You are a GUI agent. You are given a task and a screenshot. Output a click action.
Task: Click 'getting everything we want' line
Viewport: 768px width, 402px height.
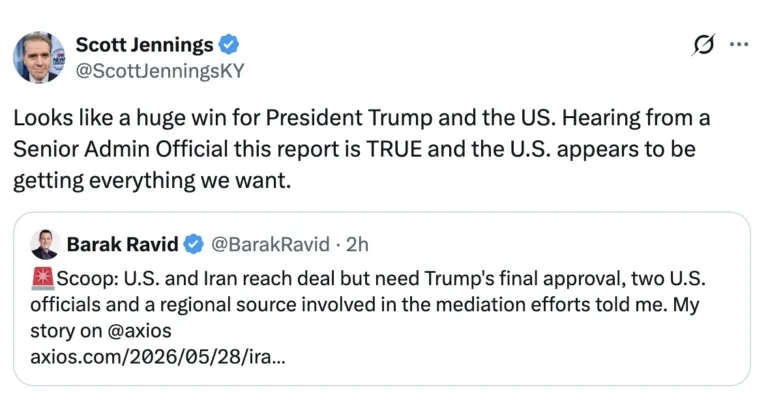152,181
